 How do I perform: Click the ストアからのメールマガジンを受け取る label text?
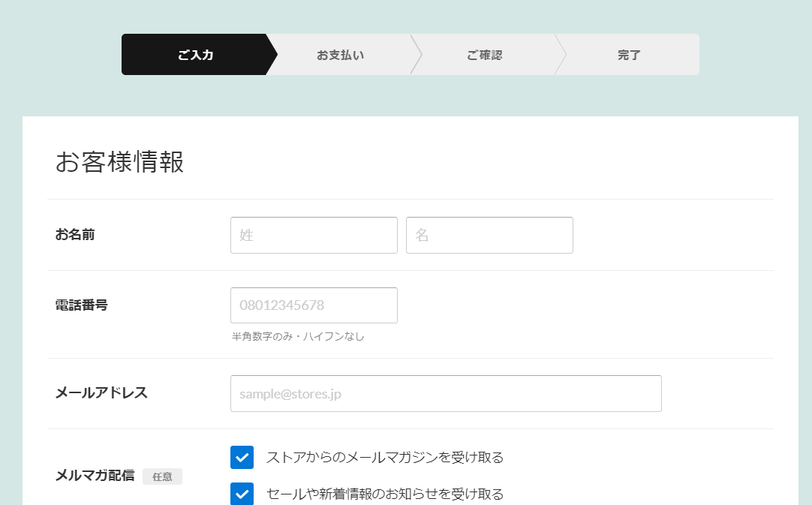point(384,457)
